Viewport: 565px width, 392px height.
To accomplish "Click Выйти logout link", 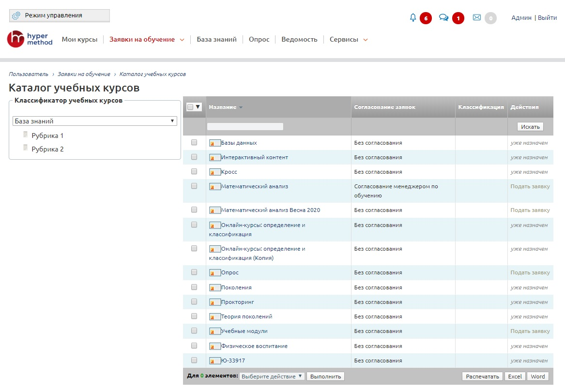I will (x=547, y=17).
